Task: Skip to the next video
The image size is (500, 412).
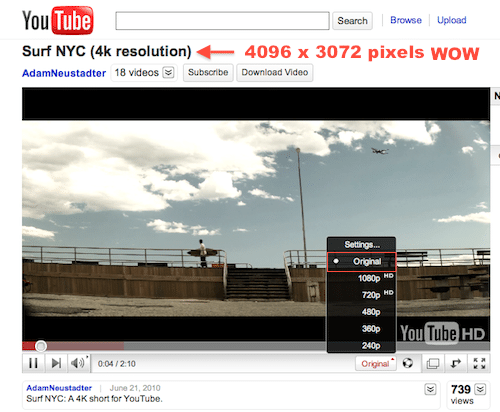Action: click(56, 363)
